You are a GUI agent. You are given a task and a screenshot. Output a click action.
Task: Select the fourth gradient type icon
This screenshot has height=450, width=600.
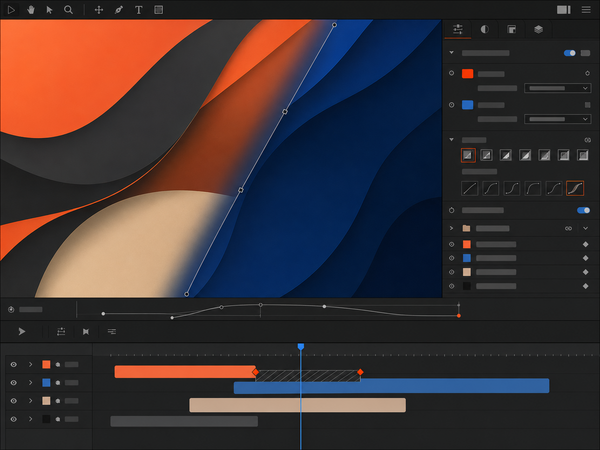(x=525, y=155)
